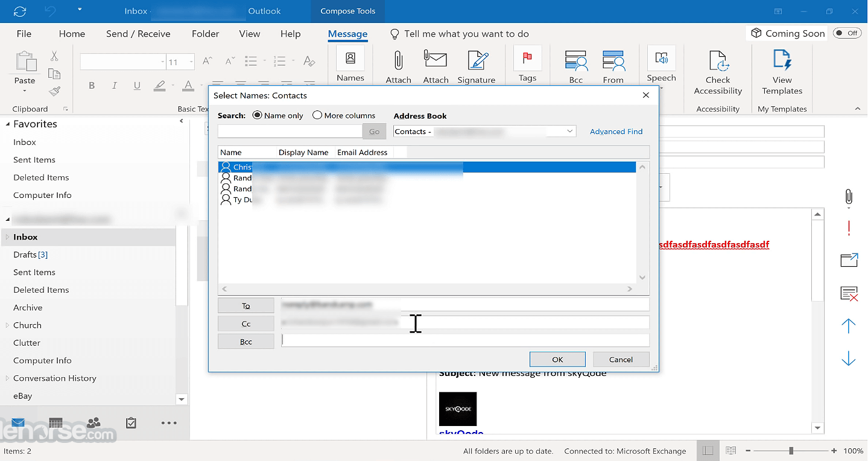The height and width of the screenshot is (461, 868).
Task: Expand the Church folder
Action: click(7, 325)
